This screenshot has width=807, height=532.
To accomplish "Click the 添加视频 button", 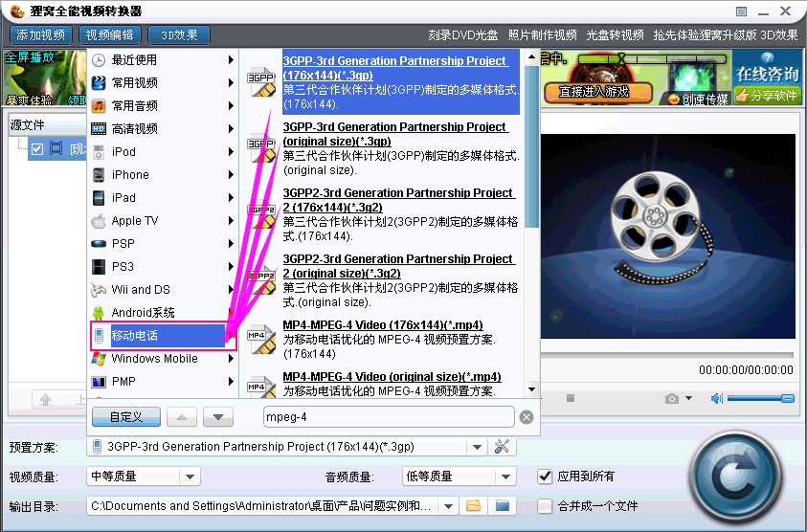I will [40, 35].
